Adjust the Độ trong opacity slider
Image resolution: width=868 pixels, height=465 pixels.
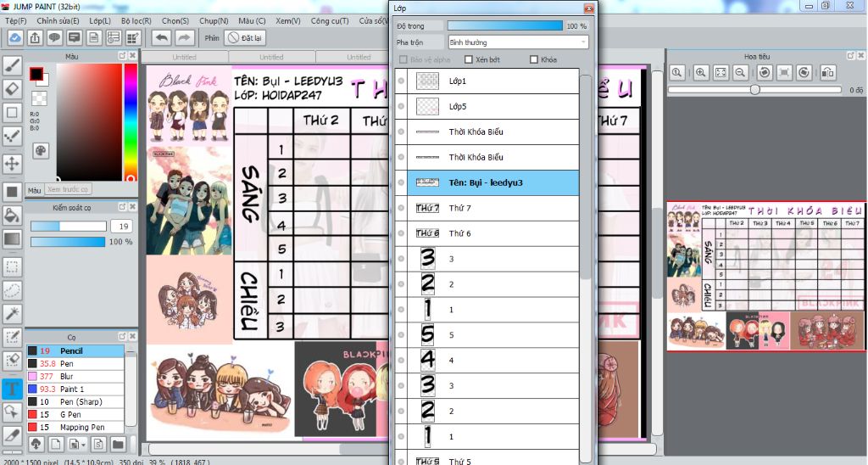pos(505,25)
